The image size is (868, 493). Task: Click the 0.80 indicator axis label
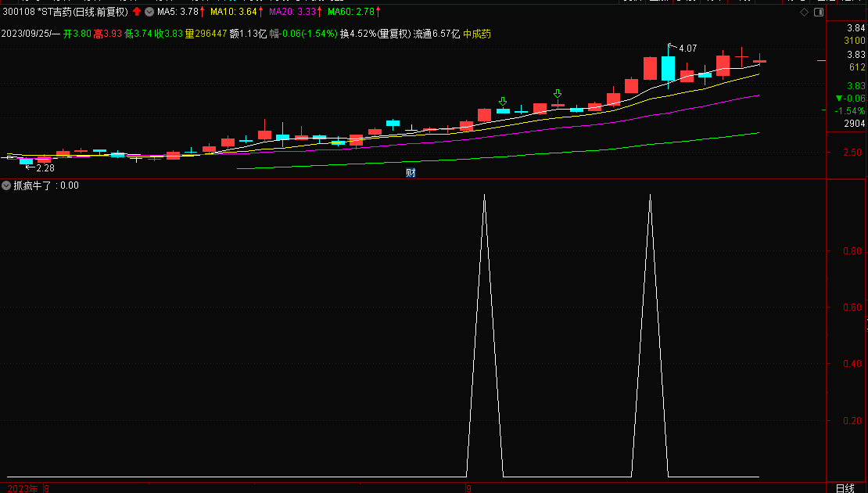coord(852,251)
